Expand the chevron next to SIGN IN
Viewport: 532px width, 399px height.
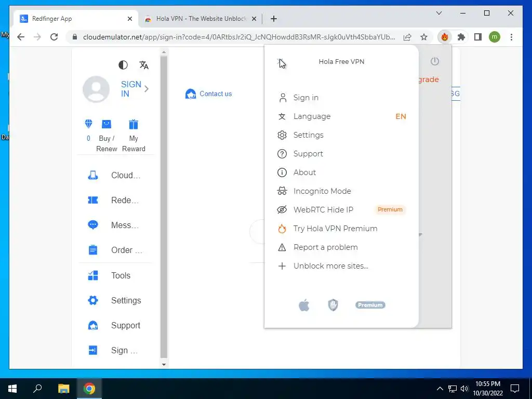click(x=147, y=89)
